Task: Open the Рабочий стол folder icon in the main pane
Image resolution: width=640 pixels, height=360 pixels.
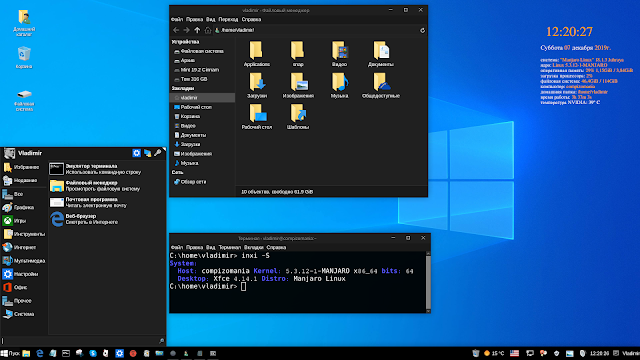Action: pos(257,116)
